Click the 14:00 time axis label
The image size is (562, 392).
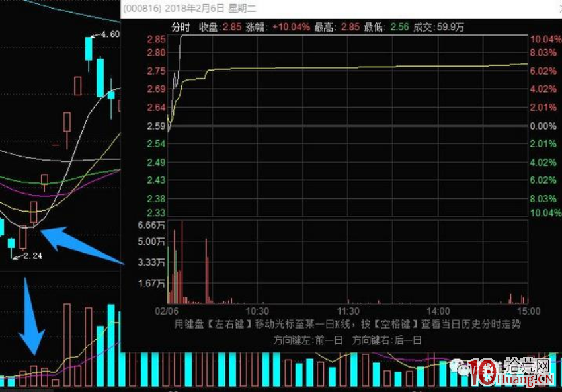click(438, 311)
